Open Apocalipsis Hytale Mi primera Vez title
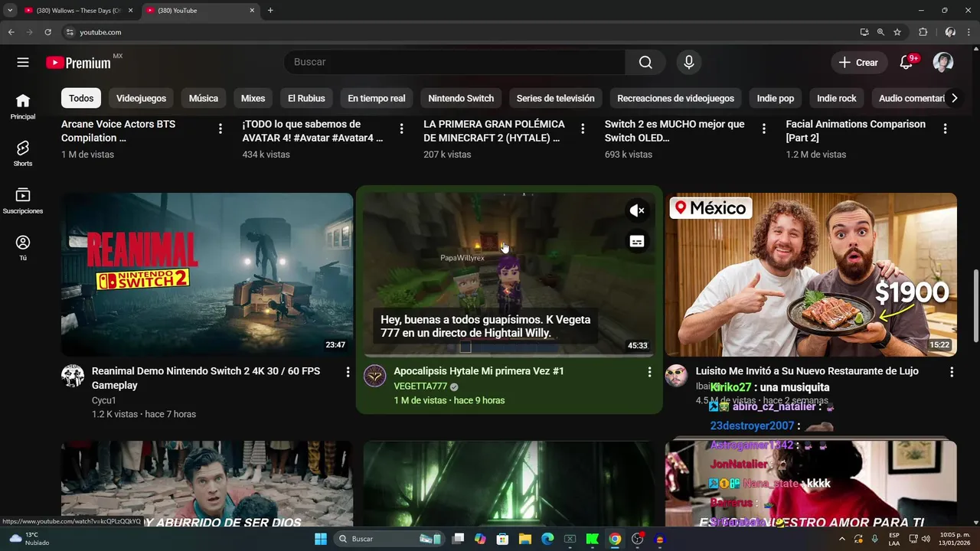The width and height of the screenshot is (980, 551). (x=479, y=371)
